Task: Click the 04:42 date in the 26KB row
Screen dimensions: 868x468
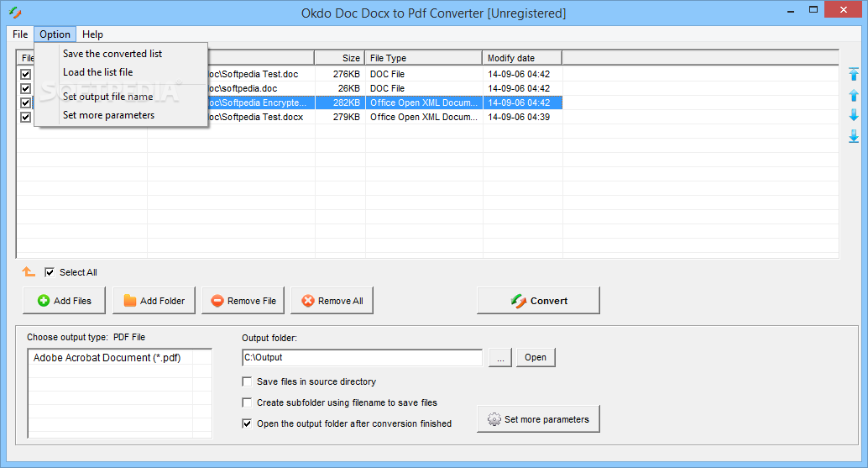Action: click(x=519, y=88)
